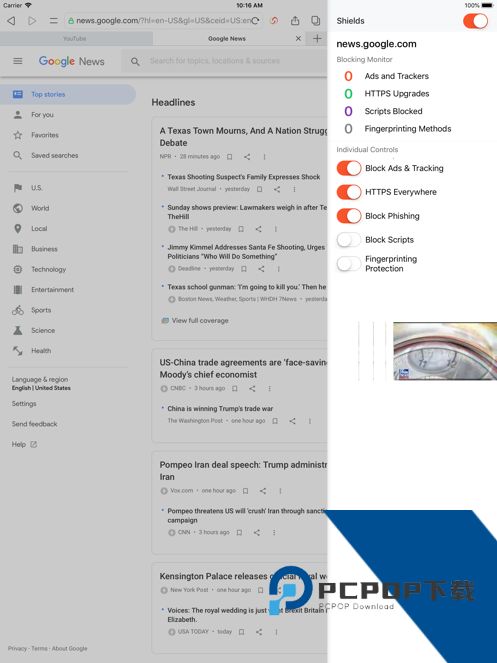Bookmark the CNBC trade agreements story

pyautogui.click(x=235, y=389)
